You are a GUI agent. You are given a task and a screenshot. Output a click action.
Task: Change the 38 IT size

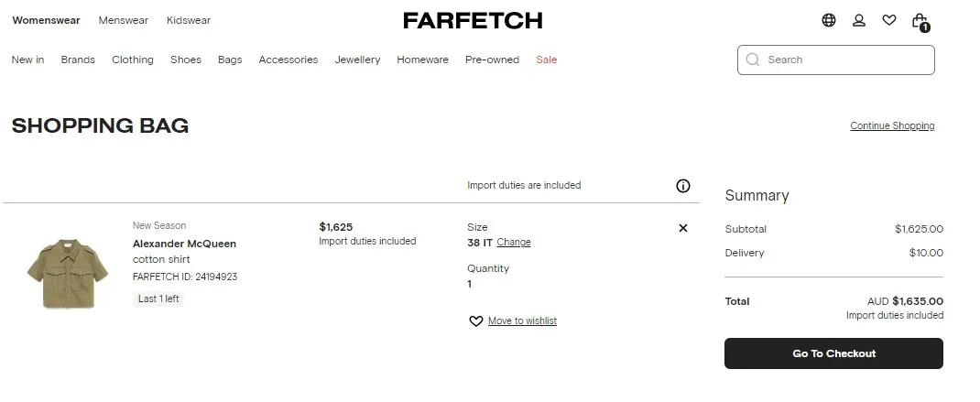pos(514,243)
